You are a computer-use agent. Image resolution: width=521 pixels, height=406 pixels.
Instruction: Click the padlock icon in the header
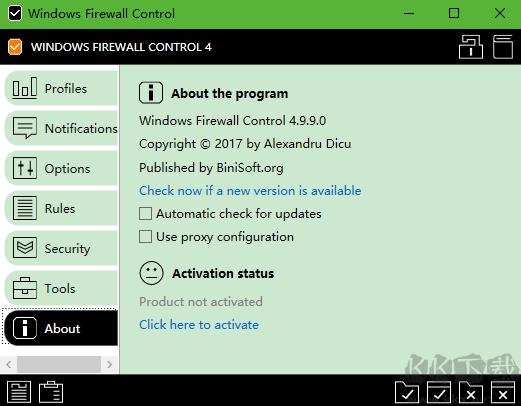[x=471, y=47]
